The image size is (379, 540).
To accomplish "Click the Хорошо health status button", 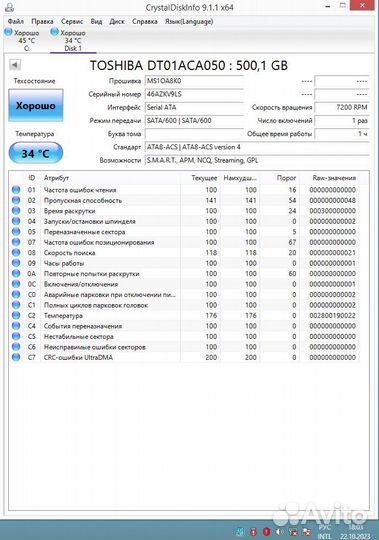I will click(35, 105).
